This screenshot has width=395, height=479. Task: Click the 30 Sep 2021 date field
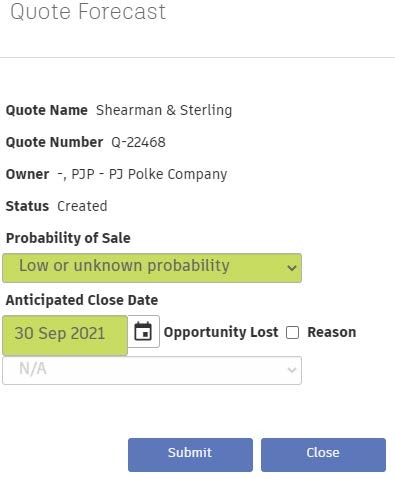tap(65, 335)
